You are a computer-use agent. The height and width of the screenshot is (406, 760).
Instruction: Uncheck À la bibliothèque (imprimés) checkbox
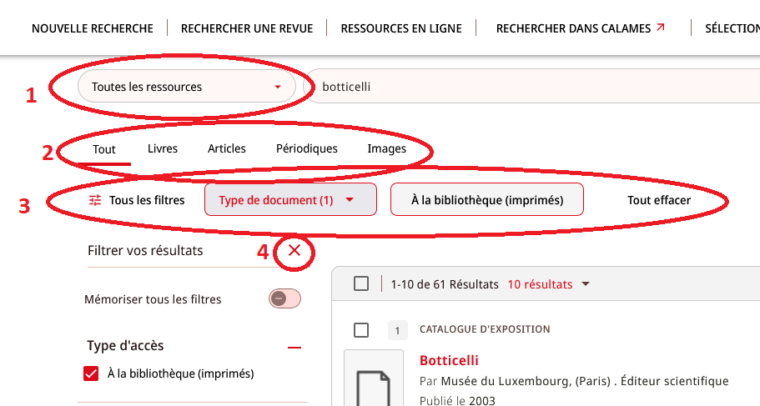[x=91, y=374]
